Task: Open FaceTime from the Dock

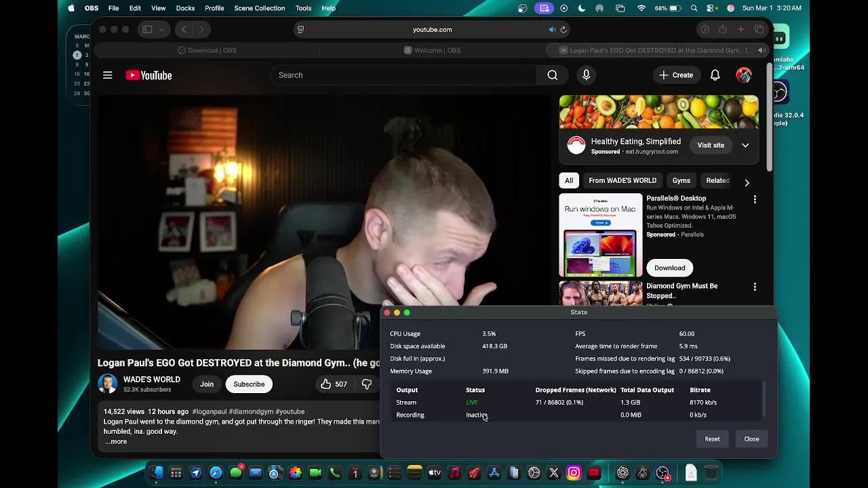Action: coord(315,473)
